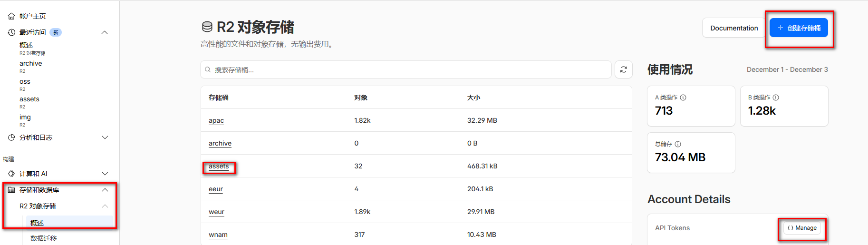The image size is (868, 245).
Task: Open the Documentation button
Action: 734,28
